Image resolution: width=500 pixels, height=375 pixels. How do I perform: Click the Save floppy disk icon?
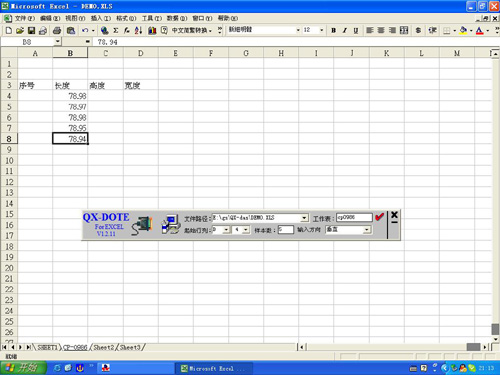click(x=31, y=31)
